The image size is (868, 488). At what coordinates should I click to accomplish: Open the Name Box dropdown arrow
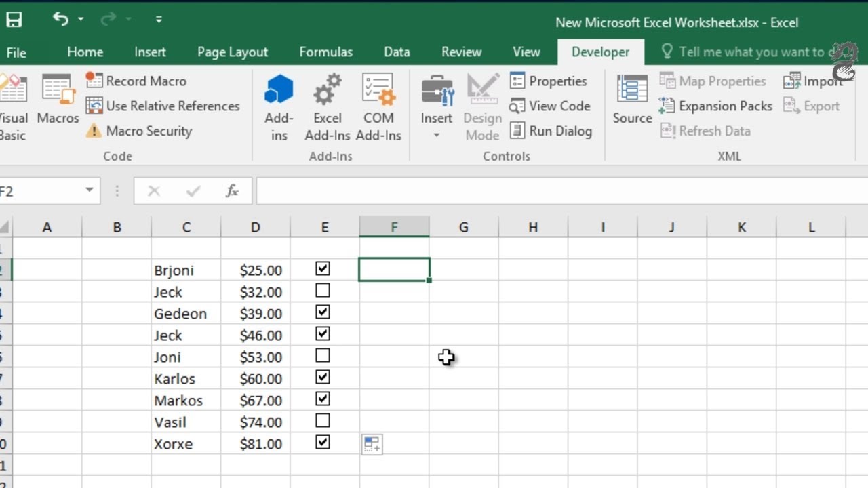90,190
